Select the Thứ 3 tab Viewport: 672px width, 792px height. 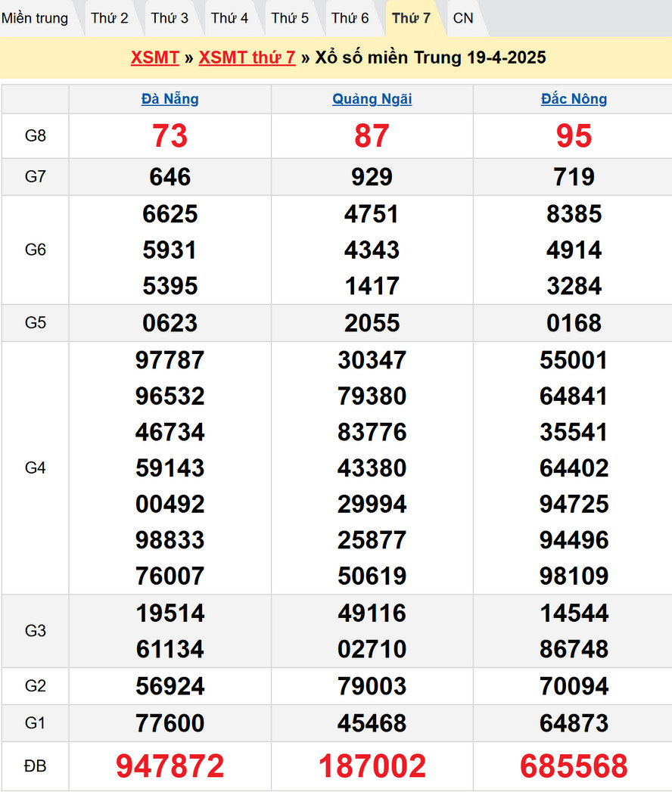170,18
